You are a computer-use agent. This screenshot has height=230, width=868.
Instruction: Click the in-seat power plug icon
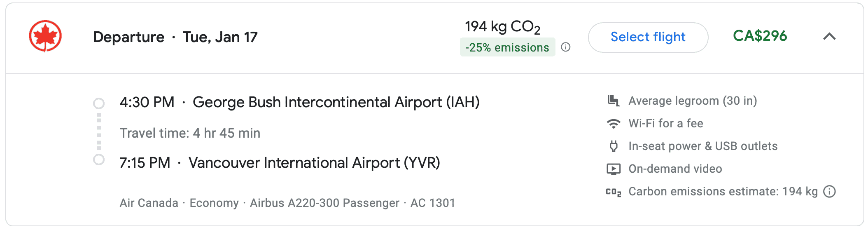[x=614, y=146]
